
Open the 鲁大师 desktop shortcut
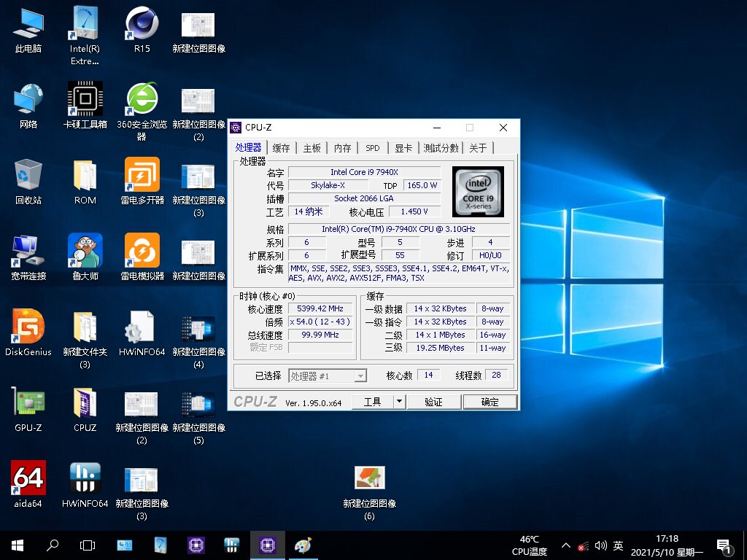85,257
